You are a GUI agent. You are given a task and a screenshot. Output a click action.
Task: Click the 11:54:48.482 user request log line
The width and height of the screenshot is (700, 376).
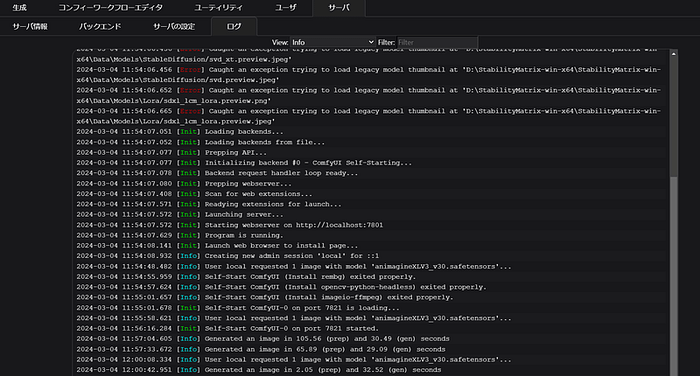pos(294,267)
